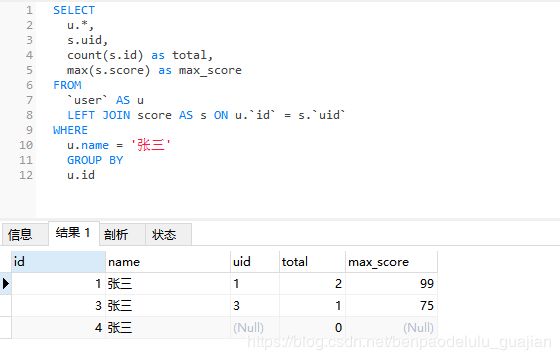Click the id column header
This screenshot has width=560, height=360.
[58, 262]
